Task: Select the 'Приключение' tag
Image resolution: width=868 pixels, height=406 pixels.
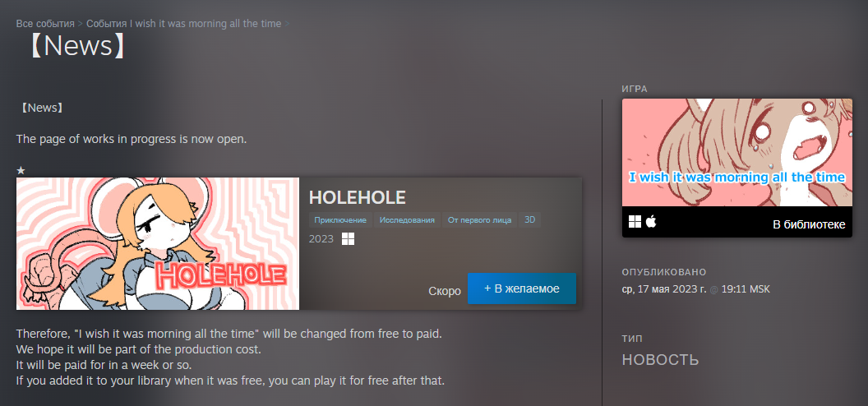Action: click(340, 220)
